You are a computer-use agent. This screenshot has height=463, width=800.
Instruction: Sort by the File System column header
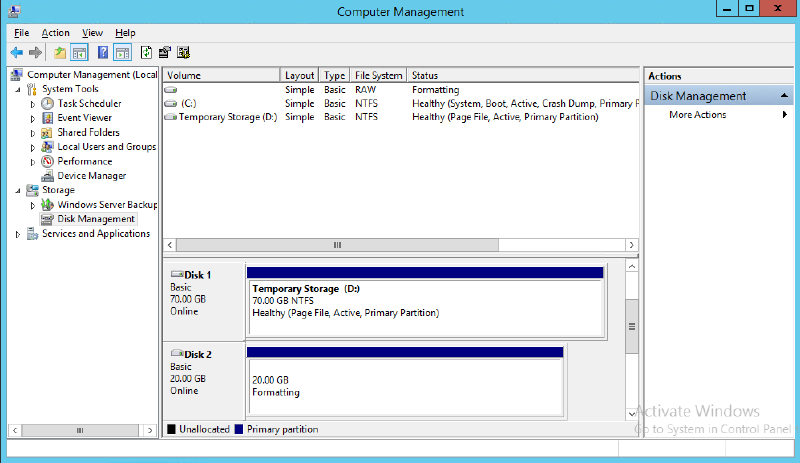[x=378, y=75]
